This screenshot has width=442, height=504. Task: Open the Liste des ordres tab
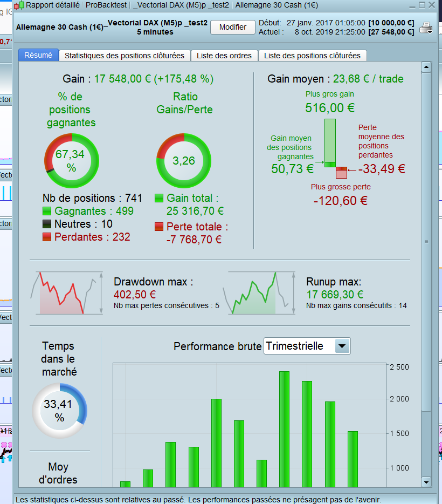(x=224, y=56)
